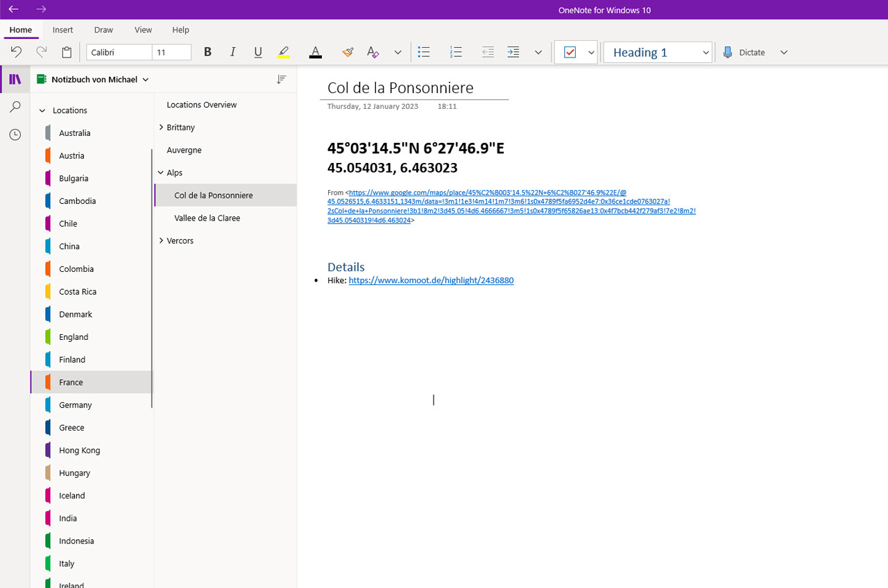Click the section list scrollbar
Viewport: 888px width, 588px height.
click(x=152, y=277)
